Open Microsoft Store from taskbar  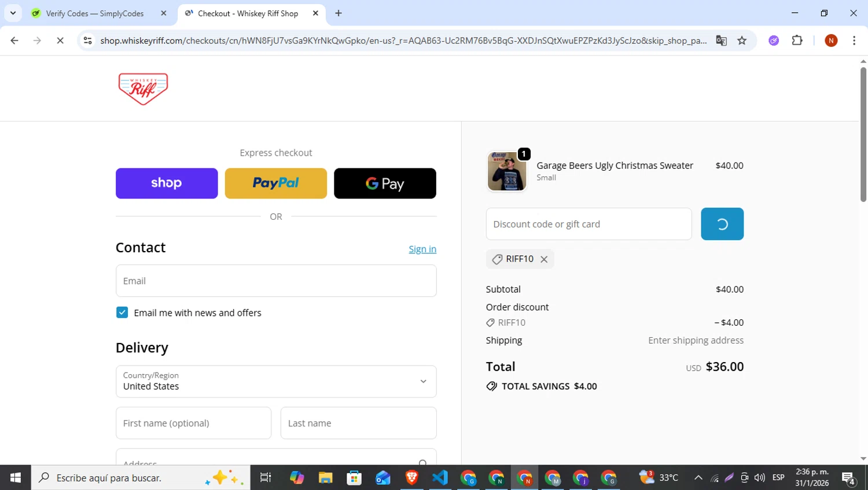(x=354, y=478)
